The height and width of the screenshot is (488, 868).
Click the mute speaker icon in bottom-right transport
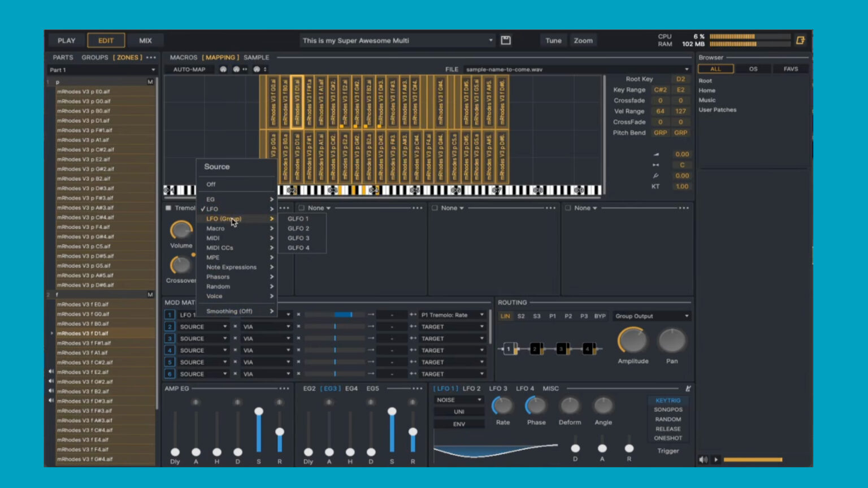tap(703, 459)
